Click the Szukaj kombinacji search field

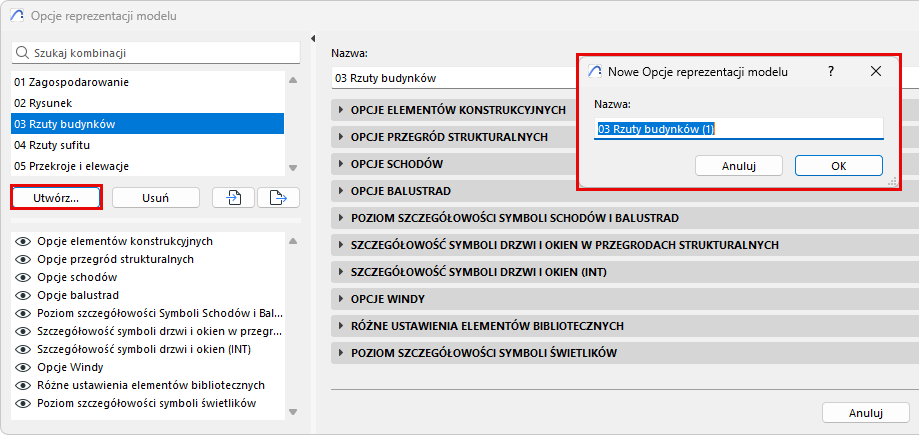pyautogui.click(x=155, y=52)
